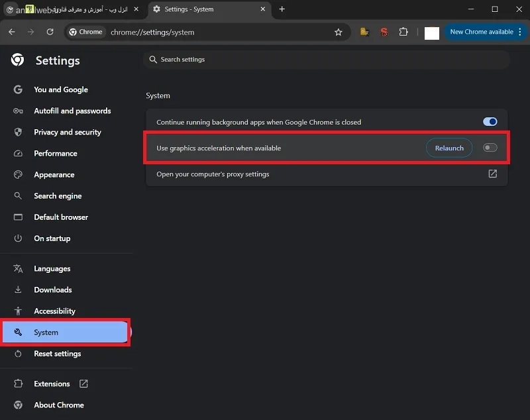Image resolution: width=530 pixels, height=420 pixels.
Task: Click the Chrome site chip in address bar
Action: pos(85,32)
